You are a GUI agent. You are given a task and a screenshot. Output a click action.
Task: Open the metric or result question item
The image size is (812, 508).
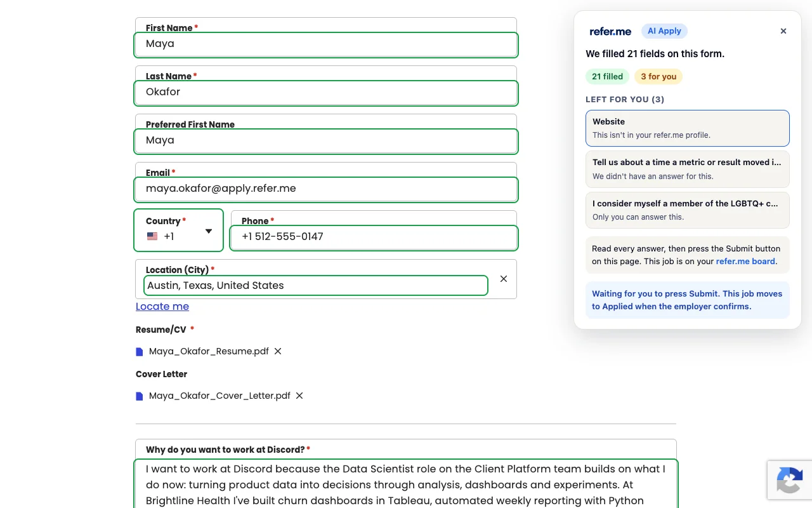pyautogui.click(x=688, y=169)
